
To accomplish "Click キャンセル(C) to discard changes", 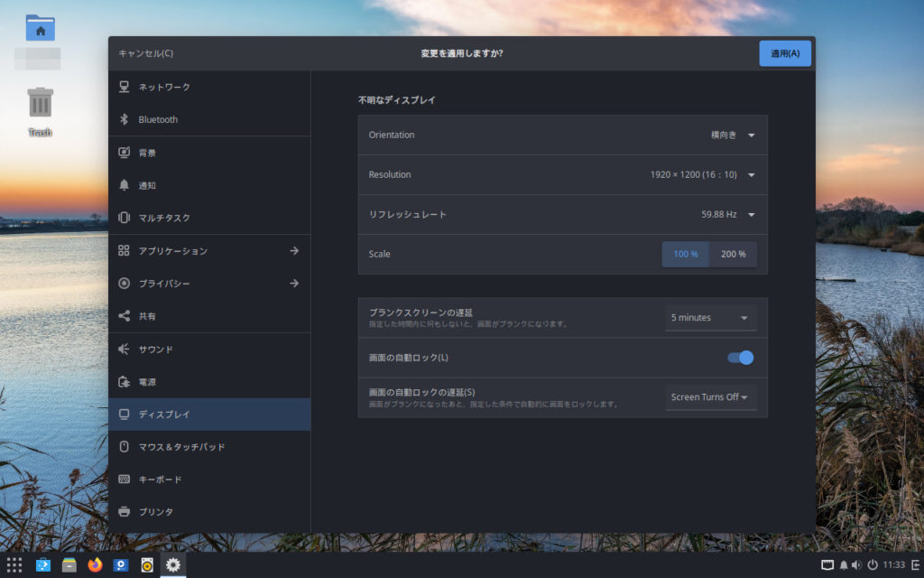I will (146, 53).
